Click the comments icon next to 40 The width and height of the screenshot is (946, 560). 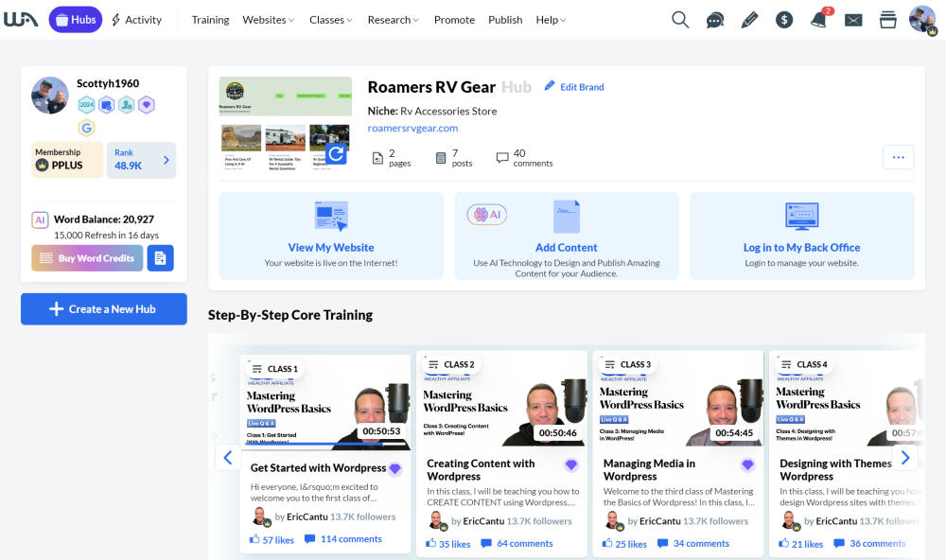point(502,158)
